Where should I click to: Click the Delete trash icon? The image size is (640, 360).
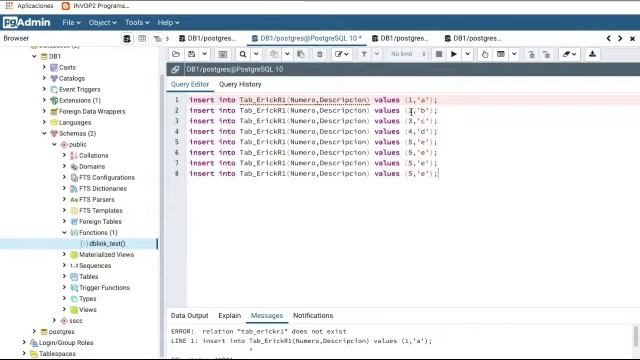(x=320, y=54)
